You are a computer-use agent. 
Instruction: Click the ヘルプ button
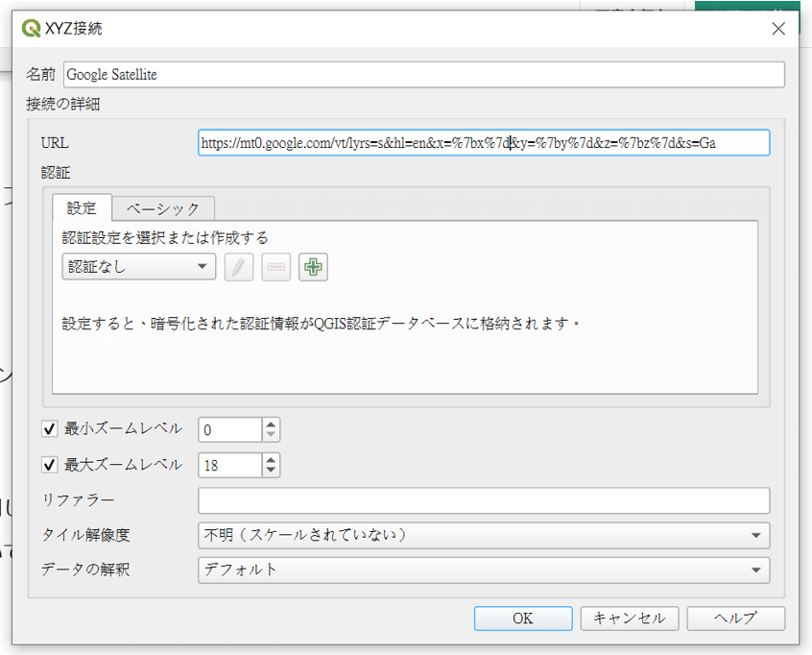tap(736, 619)
